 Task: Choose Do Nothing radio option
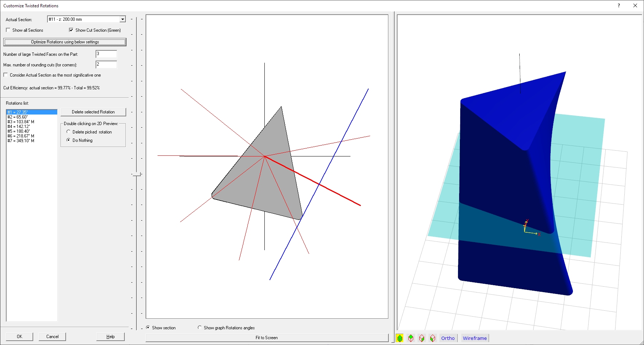pos(68,140)
